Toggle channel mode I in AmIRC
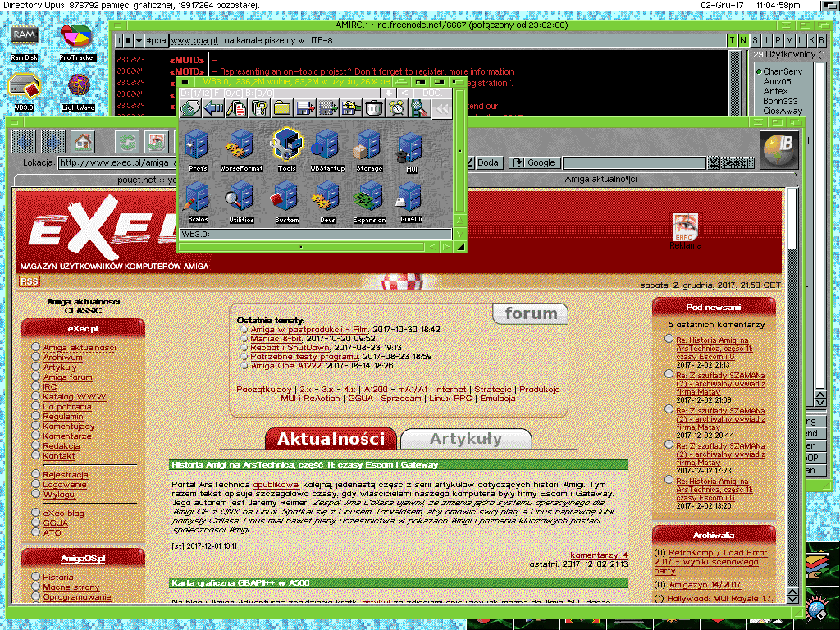Image resolution: width=840 pixels, height=630 pixels. coord(766,41)
